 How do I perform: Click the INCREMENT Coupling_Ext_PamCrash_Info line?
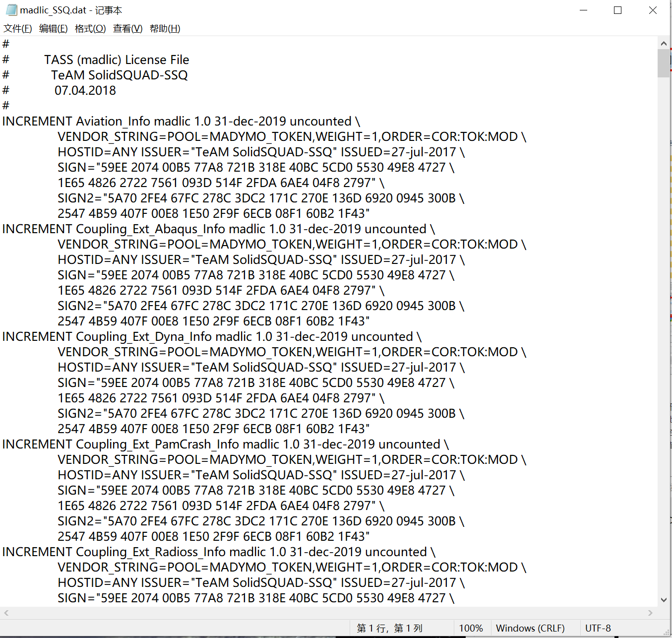pyautogui.click(x=226, y=445)
